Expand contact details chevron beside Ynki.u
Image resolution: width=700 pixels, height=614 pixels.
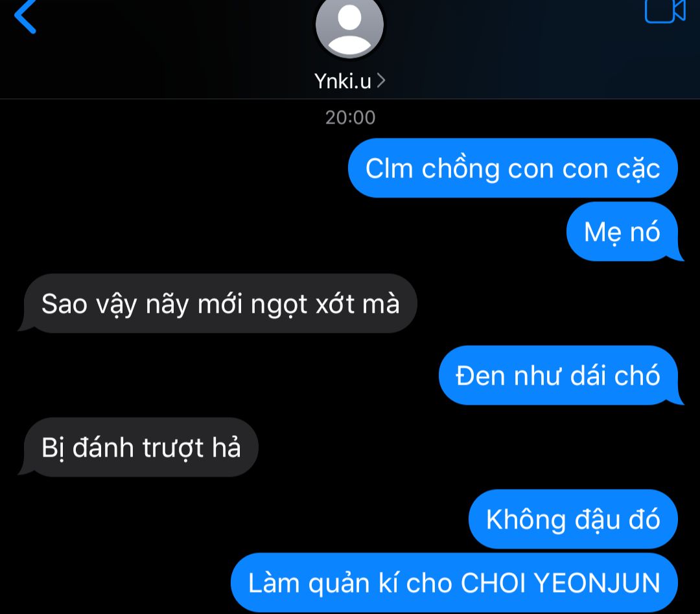381,81
